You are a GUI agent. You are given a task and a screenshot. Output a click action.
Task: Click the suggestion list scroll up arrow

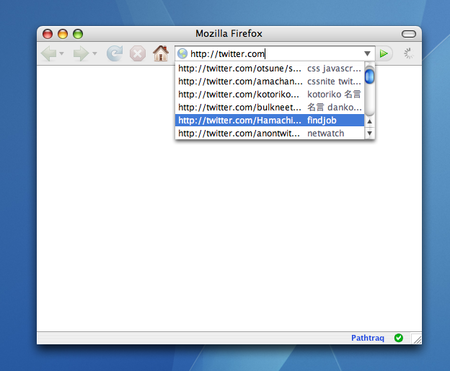point(369,122)
